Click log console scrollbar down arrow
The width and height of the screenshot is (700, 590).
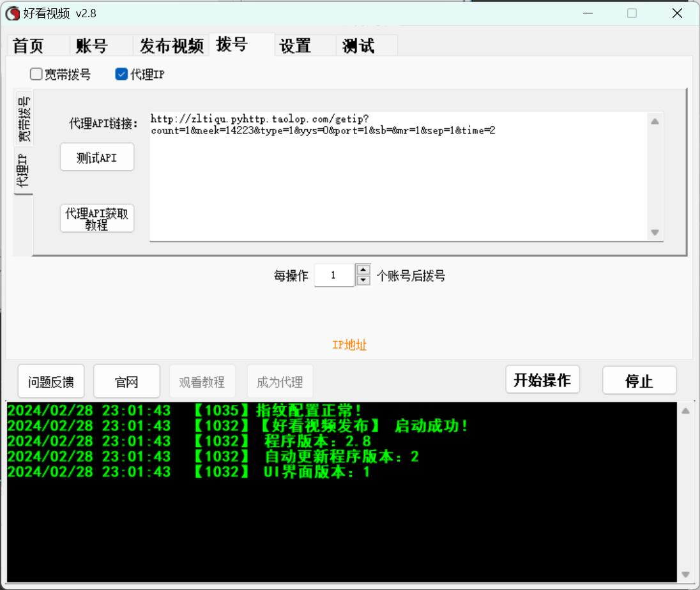coord(686,575)
